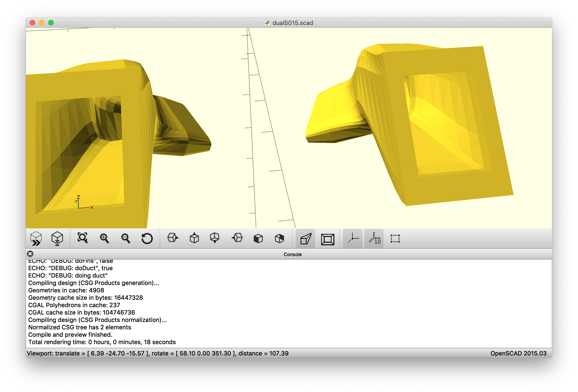Viewport: 578px width, 392px height.
Task: Toggle Show Axes button
Action: (x=353, y=239)
